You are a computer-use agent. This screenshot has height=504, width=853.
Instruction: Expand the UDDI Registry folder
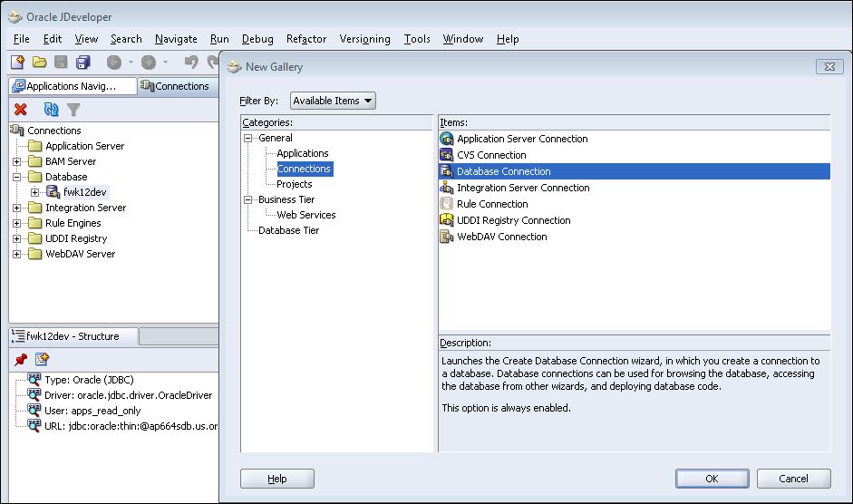[17, 238]
